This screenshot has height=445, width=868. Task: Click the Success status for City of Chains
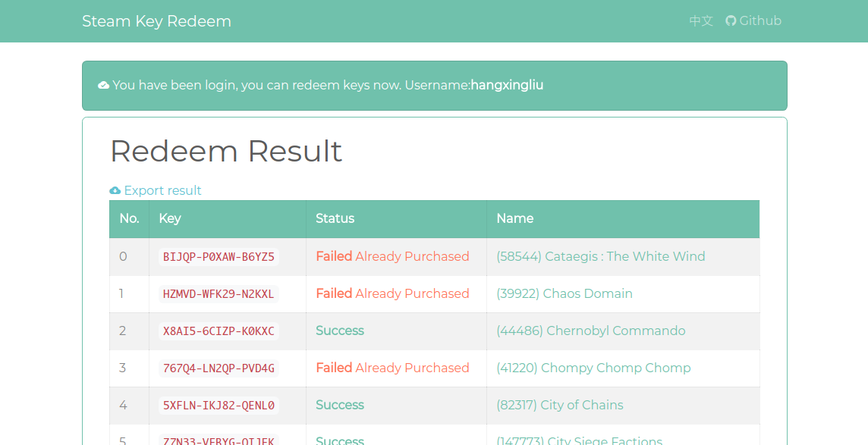tap(340, 405)
